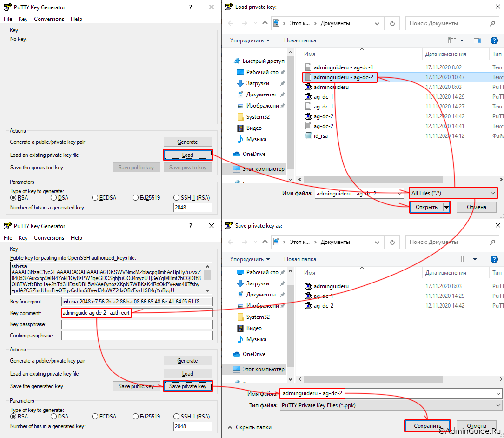Image resolution: width=504 pixels, height=438 pixels.
Task: Click the up-arrow navigation icon in Load private key dialog
Action: tap(265, 23)
